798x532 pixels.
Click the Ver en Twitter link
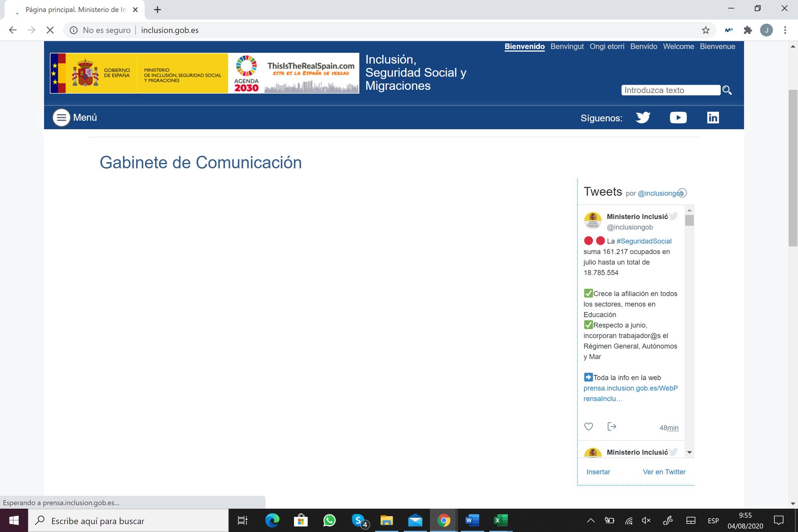coord(664,472)
